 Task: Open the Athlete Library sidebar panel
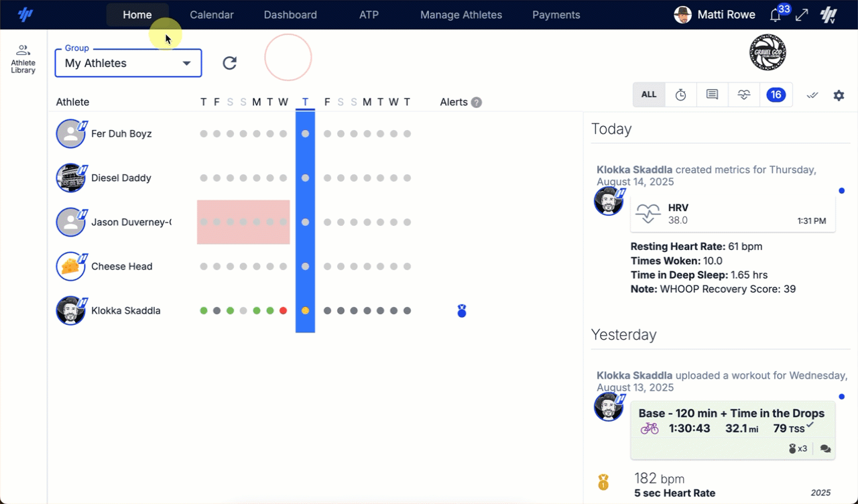pos(23,59)
